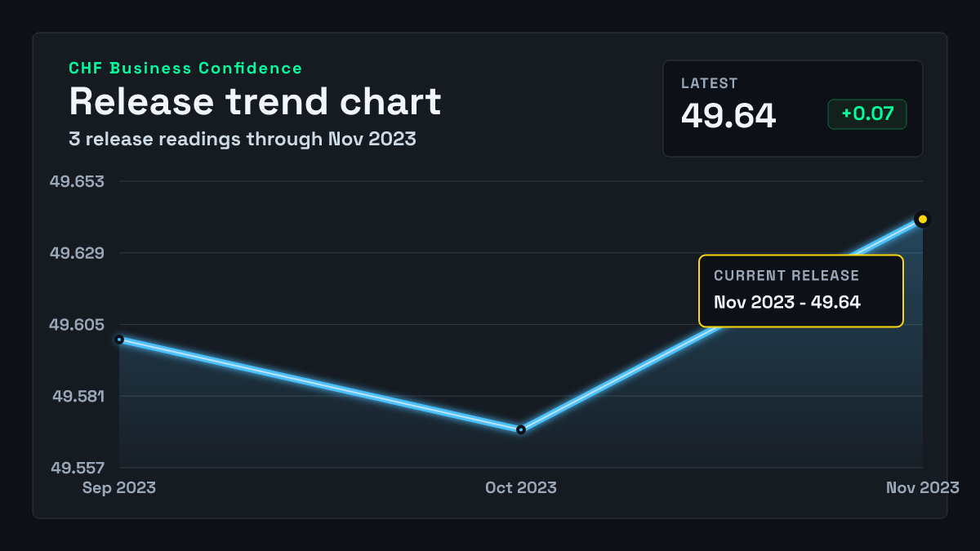The image size is (980, 551).
Task: Click the Sep 2023 axis label
Action: coord(119,487)
